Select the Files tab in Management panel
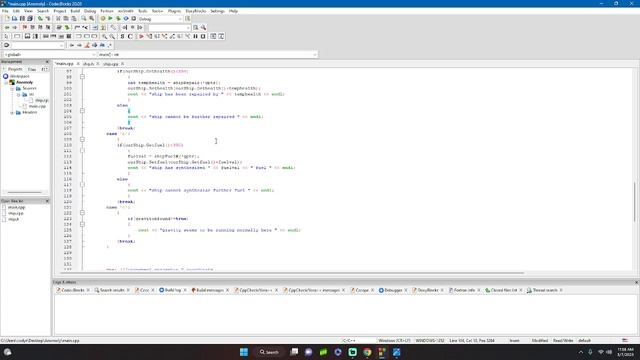The height and width of the screenshot is (360, 640). [x=32, y=69]
